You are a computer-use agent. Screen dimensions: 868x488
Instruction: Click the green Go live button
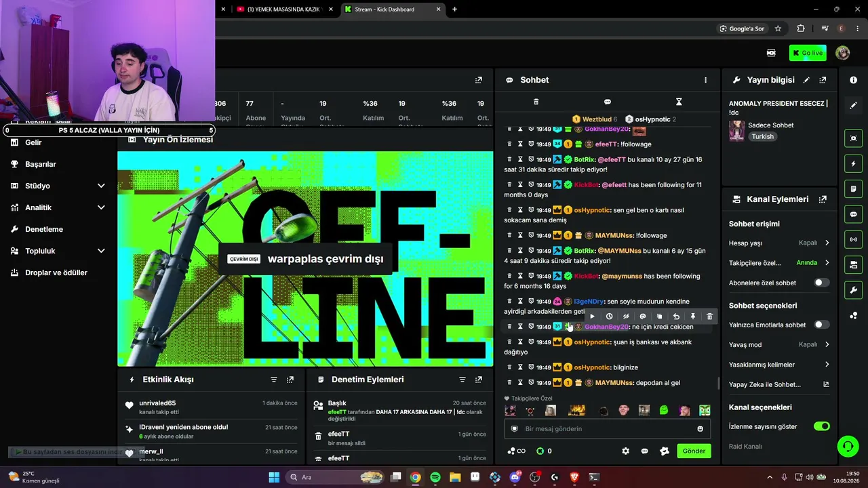(x=808, y=53)
